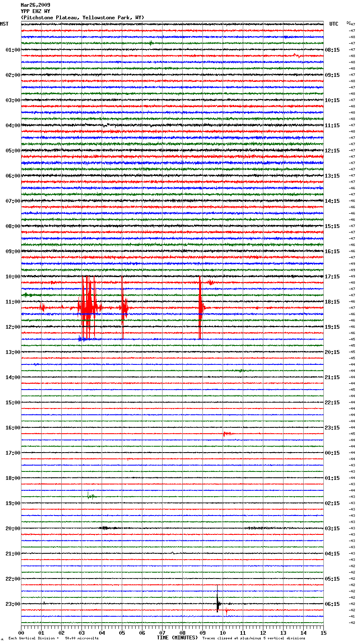The width and height of the screenshot is (357, 644).
Task: Click the 22:15 UTC time label
Action: coord(332,403)
